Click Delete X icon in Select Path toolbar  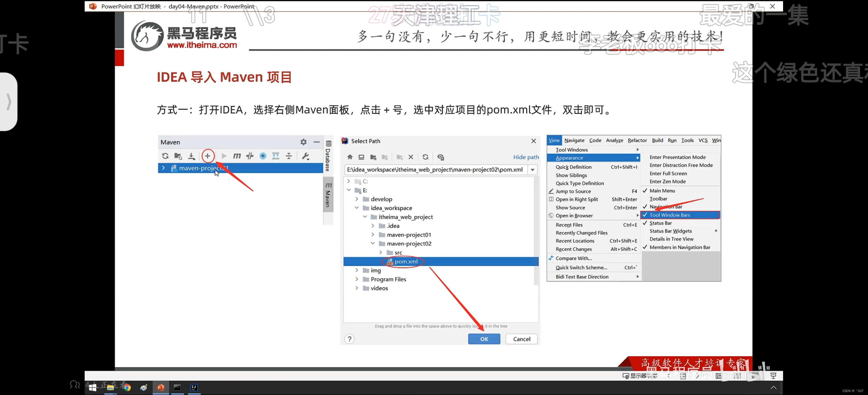[x=411, y=157]
